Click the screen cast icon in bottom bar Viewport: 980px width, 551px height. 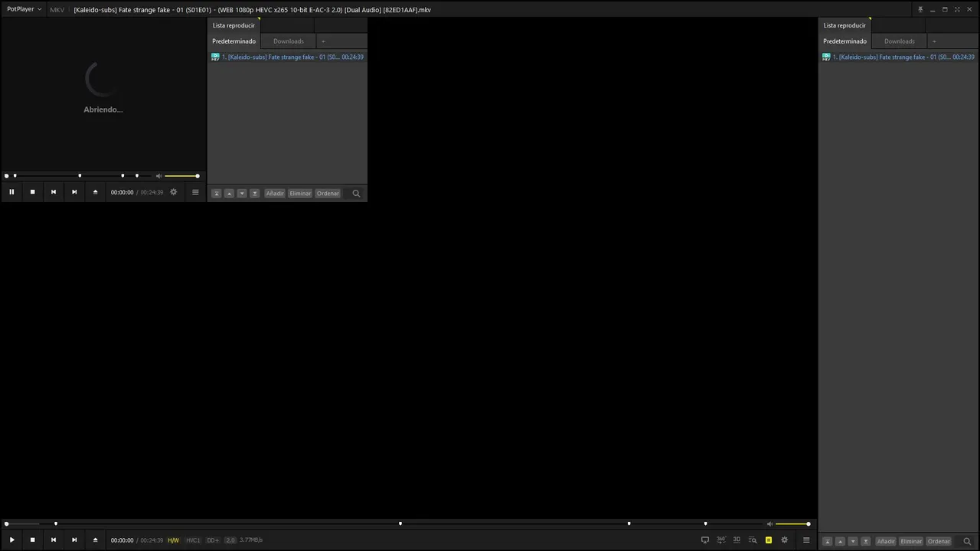point(705,540)
